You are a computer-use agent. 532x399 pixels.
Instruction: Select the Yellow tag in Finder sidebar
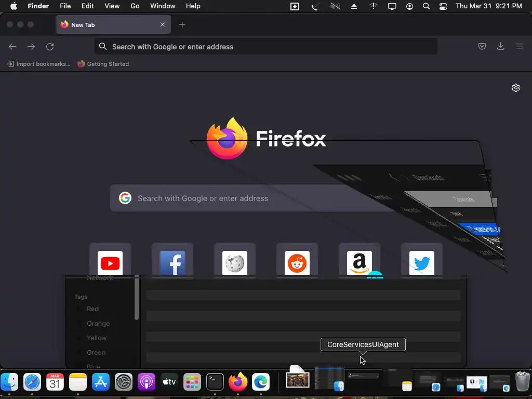click(x=97, y=338)
